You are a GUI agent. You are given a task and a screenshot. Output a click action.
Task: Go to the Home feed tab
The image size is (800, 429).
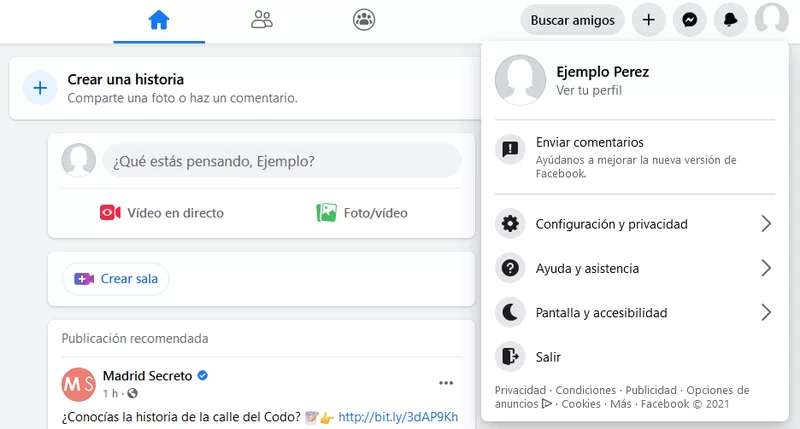coord(159,20)
